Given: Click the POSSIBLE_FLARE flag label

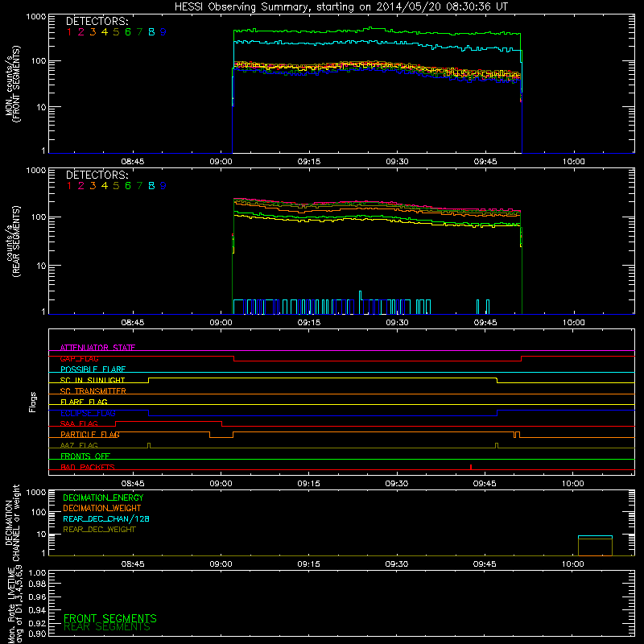Looking at the screenshot, I should 93,369.
